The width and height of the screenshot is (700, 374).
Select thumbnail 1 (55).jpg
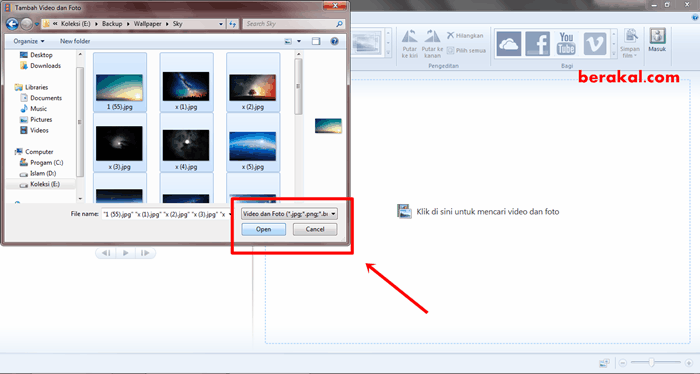click(x=120, y=82)
